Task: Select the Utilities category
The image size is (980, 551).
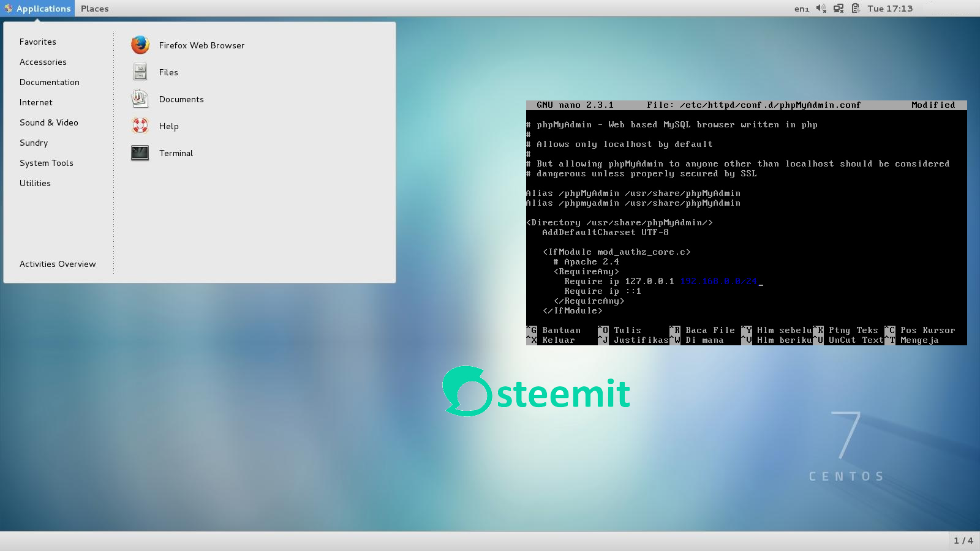Action: [35, 183]
